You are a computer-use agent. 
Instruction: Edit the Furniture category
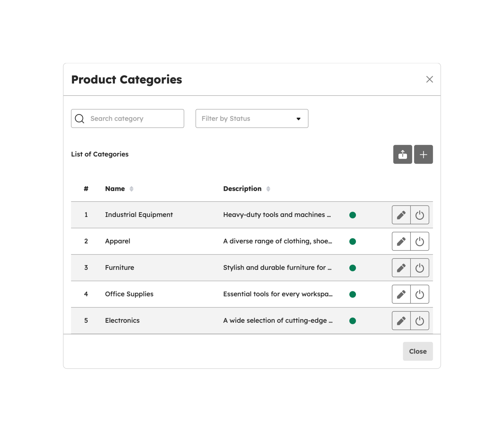coord(401,268)
